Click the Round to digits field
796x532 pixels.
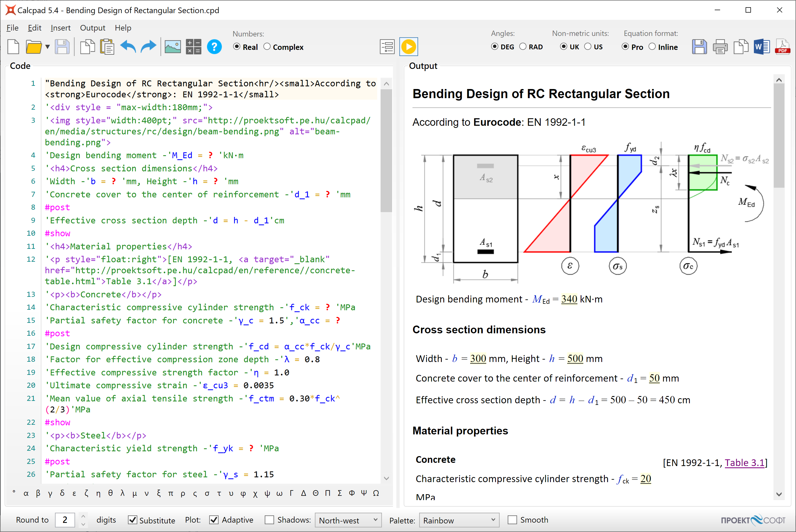pyautogui.click(x=65, y=520)
